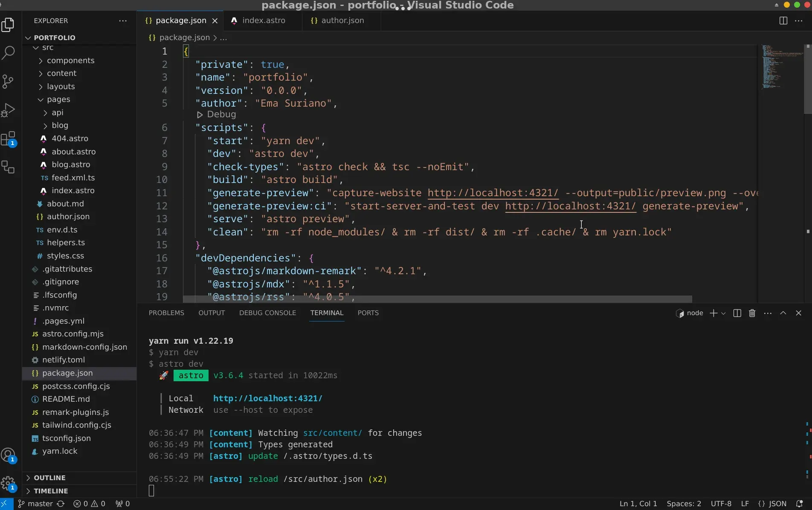Open the DEBUG CONSOLE tab
Image resolution: width=812 pixels, height=510 pixels.
click(x=267, y=313)
